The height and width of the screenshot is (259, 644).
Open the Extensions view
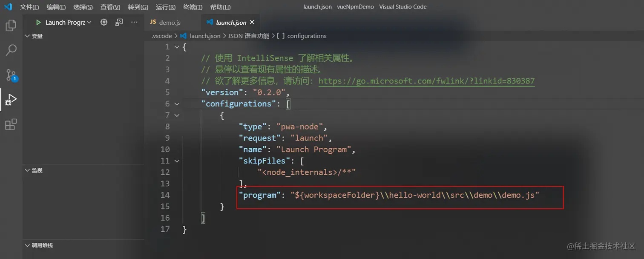pyautogui.click(x=11, y=124)
